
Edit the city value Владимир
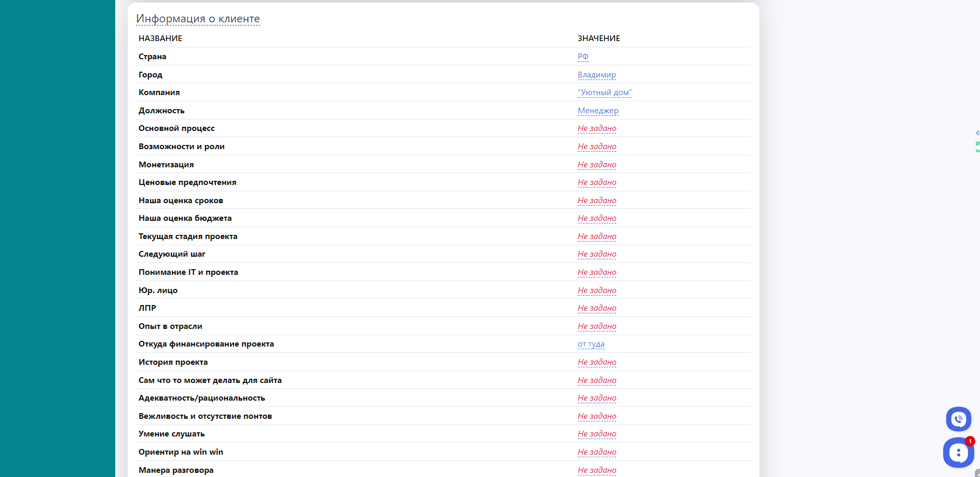[x=596, y=75]
